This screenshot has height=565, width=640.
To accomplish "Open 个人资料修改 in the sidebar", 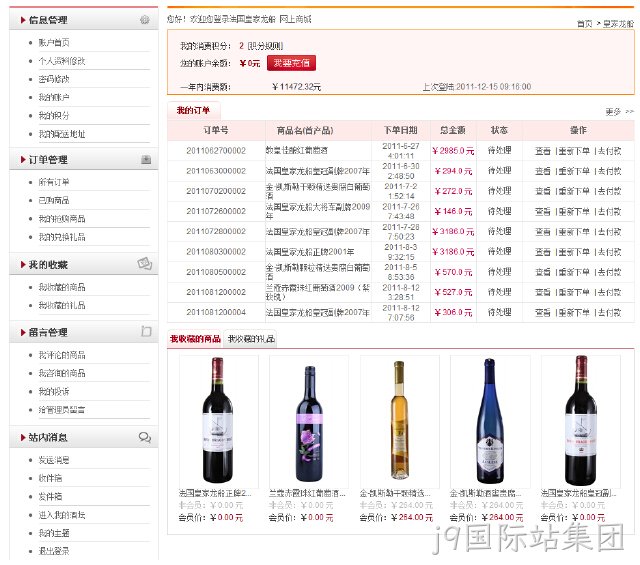I will (62, 61).
